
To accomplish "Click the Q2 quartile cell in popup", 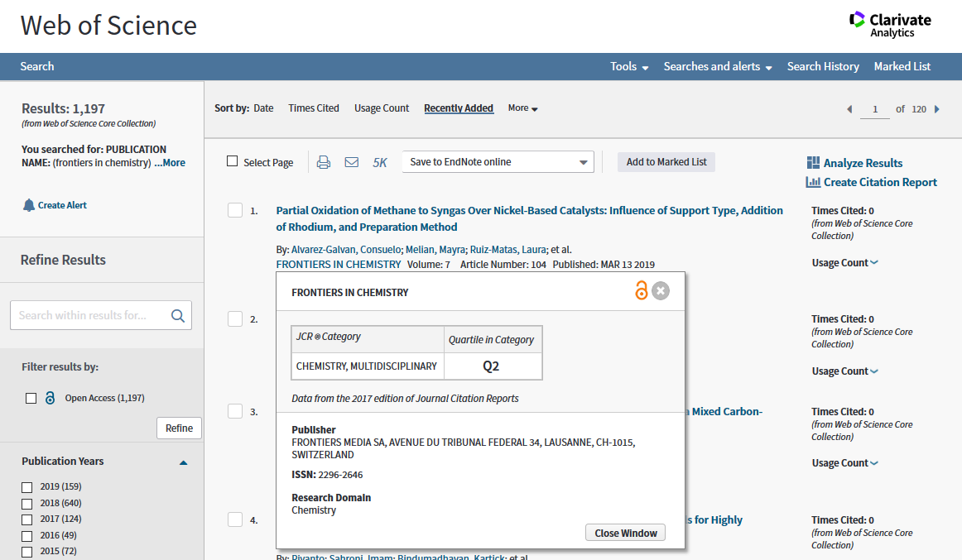I will pos(493,366).
